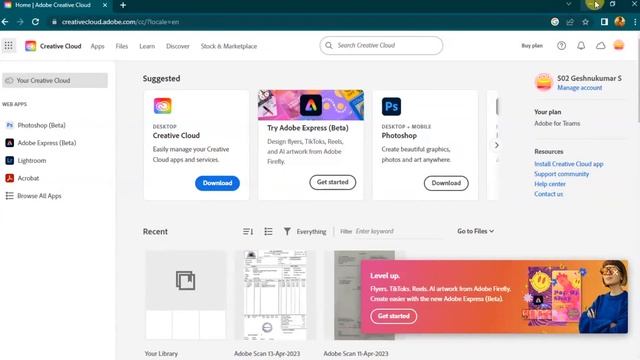
Task: Get started with Adobe Express card
Action: [333, 182]
